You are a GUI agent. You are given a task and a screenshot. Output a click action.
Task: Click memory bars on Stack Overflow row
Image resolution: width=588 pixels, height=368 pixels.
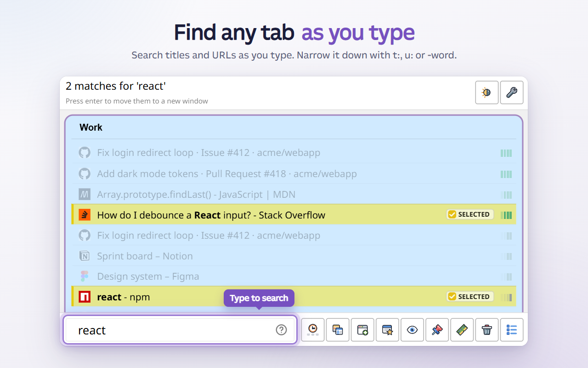(506, 215)
